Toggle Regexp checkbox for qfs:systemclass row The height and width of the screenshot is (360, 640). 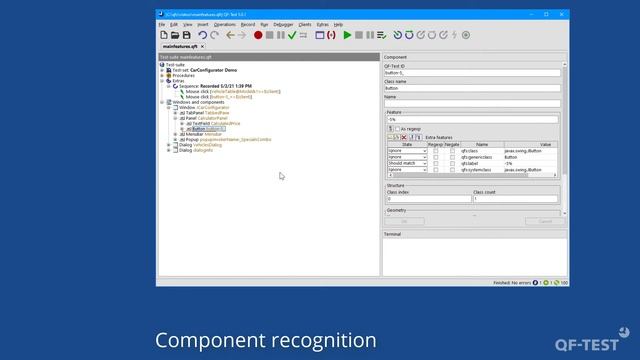436,170
